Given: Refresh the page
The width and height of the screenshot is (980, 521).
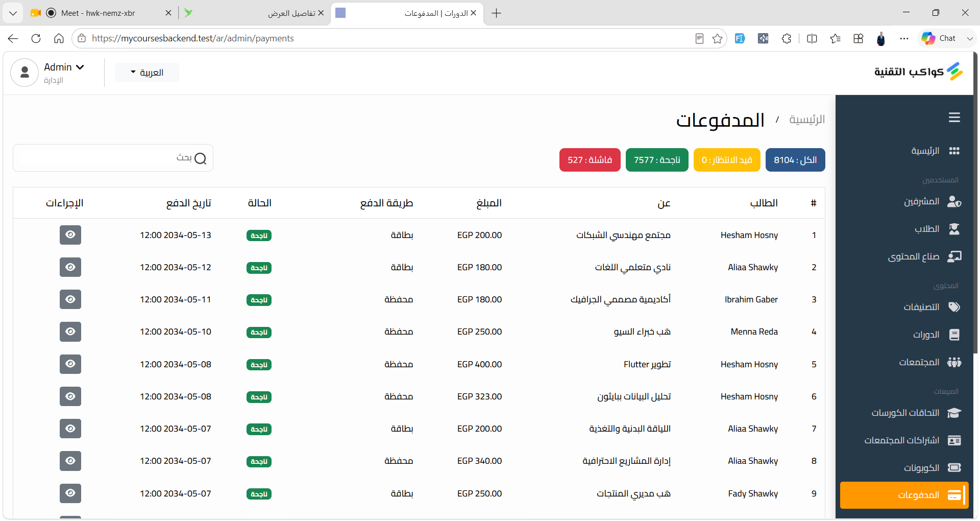Looking at the screenshot, I should pos(36,38).
